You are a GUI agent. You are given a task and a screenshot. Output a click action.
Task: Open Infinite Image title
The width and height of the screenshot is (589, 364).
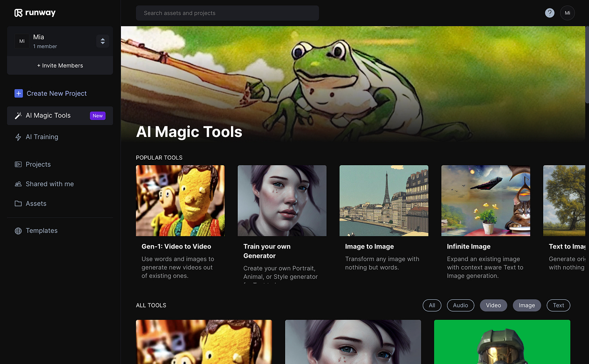(468, 246)
